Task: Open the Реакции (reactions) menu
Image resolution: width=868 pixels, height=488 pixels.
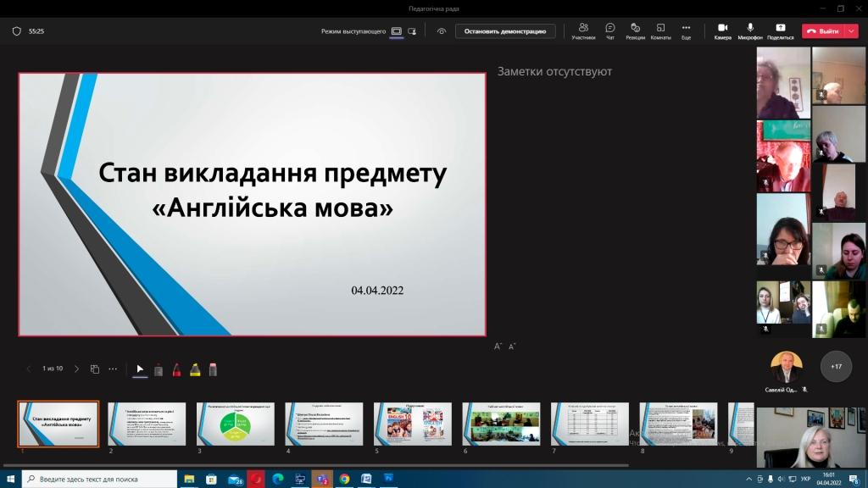Action: 635,30
